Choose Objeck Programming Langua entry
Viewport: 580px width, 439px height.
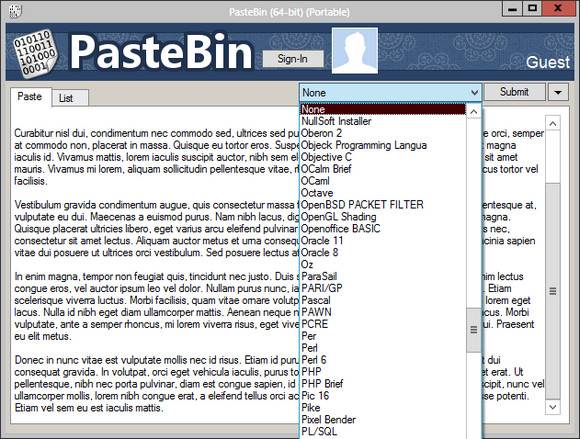[383, 145]
